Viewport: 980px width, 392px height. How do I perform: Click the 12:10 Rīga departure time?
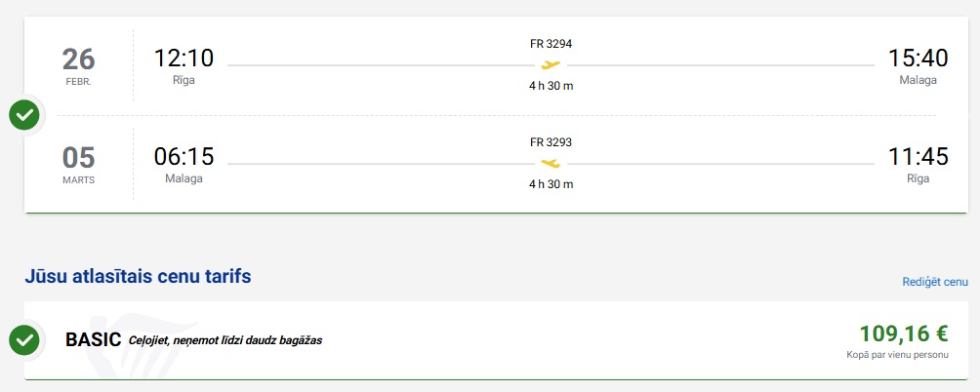point(184,59)
